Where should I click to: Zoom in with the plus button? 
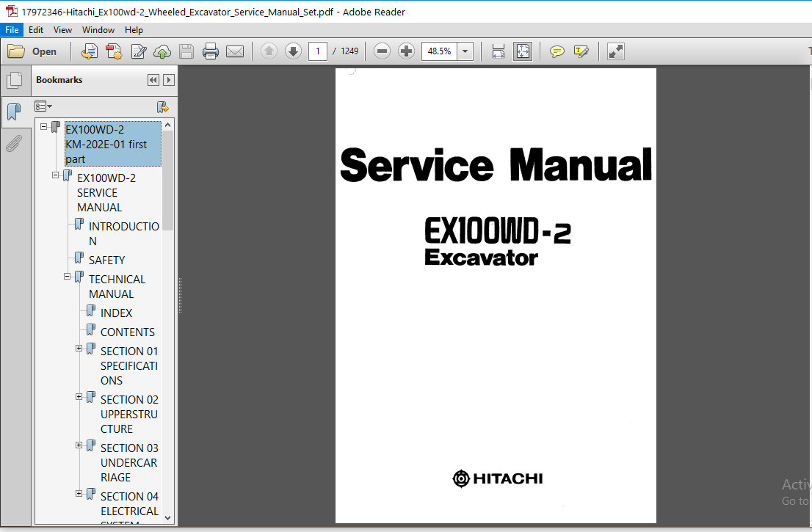pos(406,51)
